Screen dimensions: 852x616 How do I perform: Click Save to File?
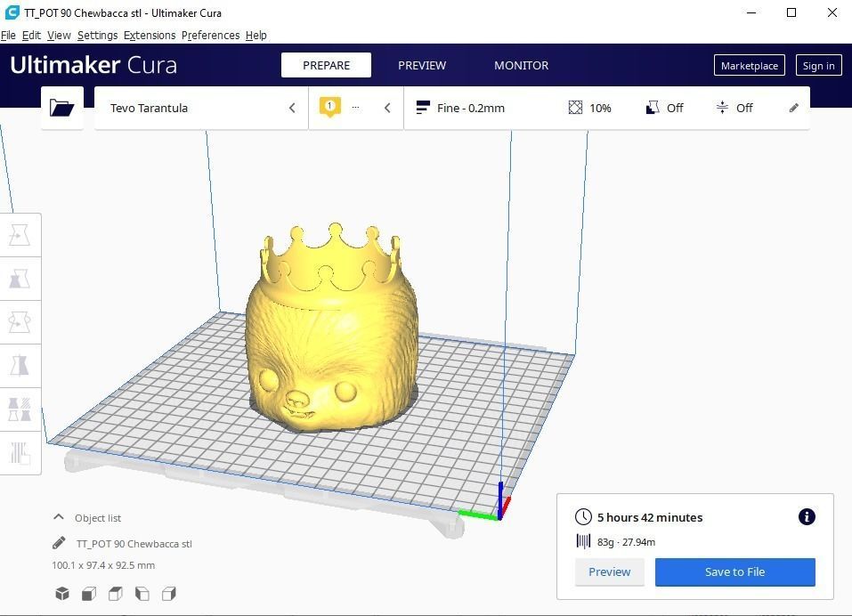(734, 571)
